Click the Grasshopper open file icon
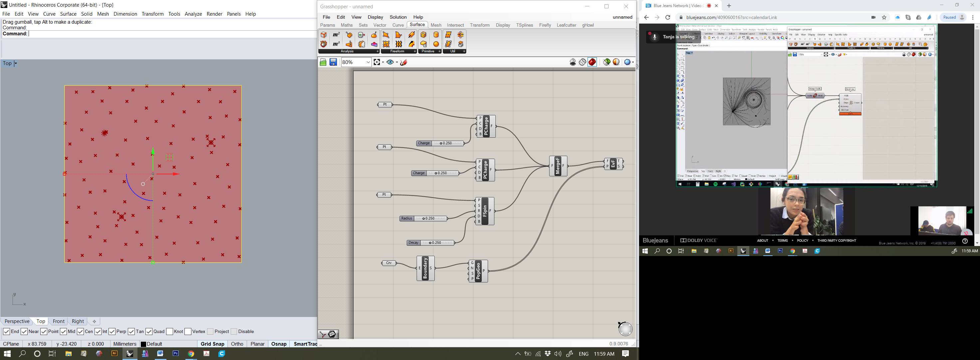 (x=323, y=62)
